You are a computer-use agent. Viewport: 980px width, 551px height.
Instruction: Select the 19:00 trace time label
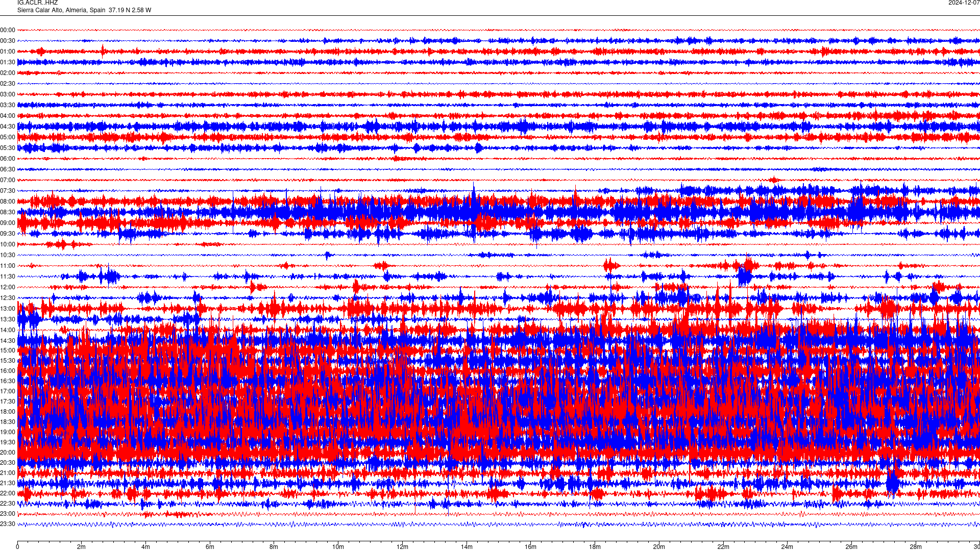point(8,432)
